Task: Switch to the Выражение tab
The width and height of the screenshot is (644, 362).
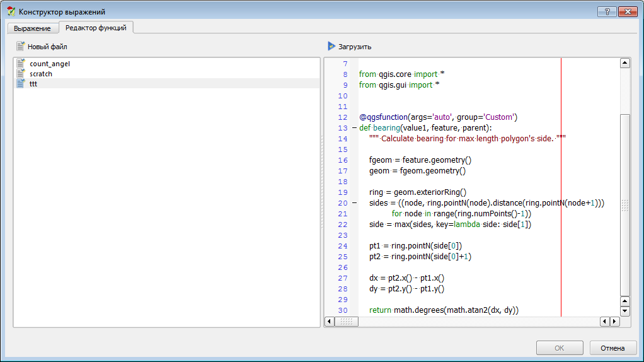Action: pyautogui.click(x=32, y=28)
